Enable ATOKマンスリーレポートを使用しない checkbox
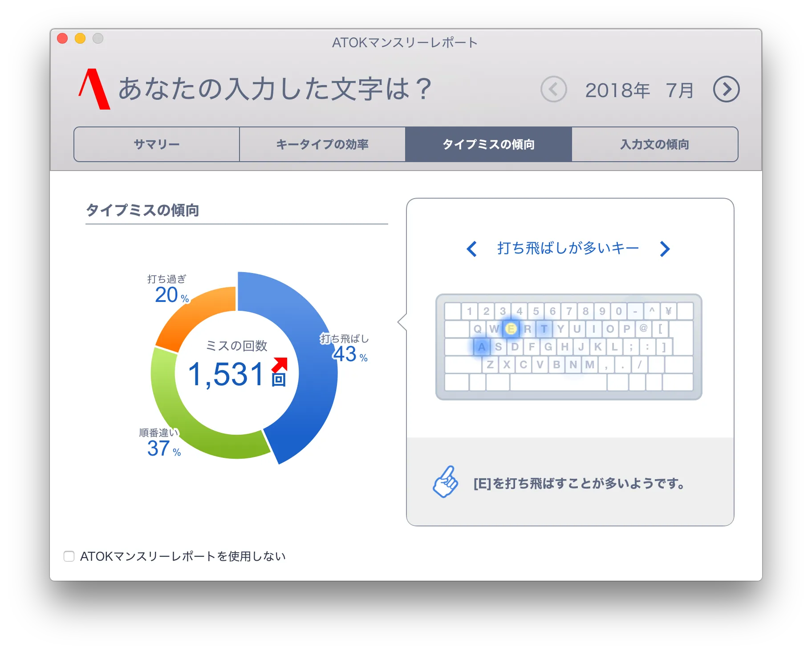 tap(69, 556)
